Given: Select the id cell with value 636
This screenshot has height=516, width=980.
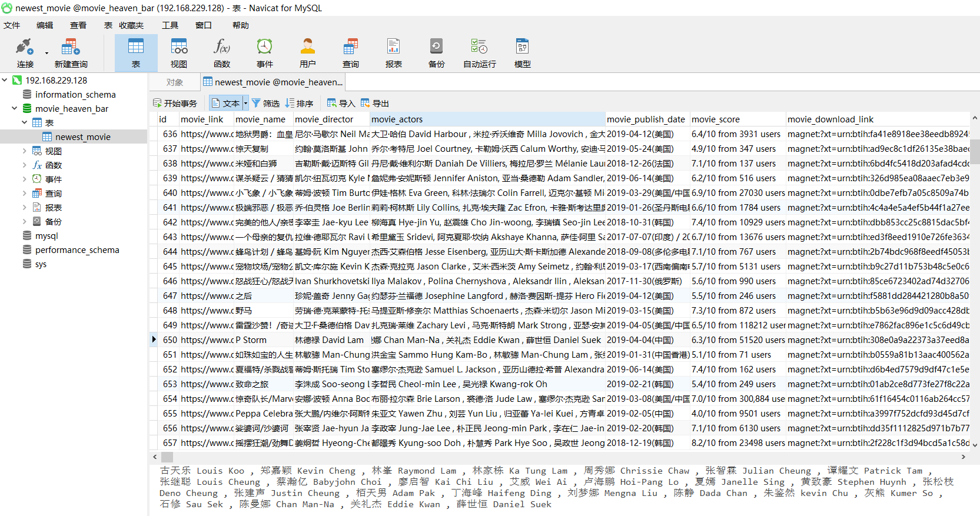Looking at the screenshot, I should [x=168, y=134].
